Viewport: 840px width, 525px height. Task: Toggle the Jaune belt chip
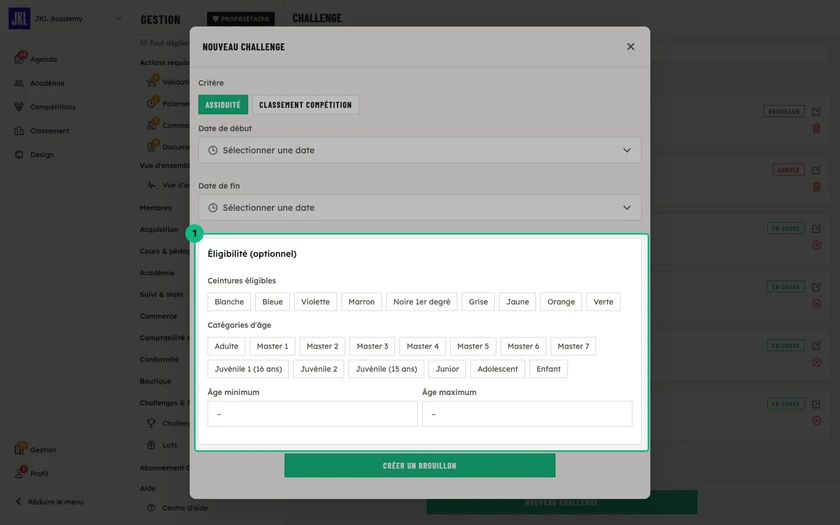pos(518,302)
